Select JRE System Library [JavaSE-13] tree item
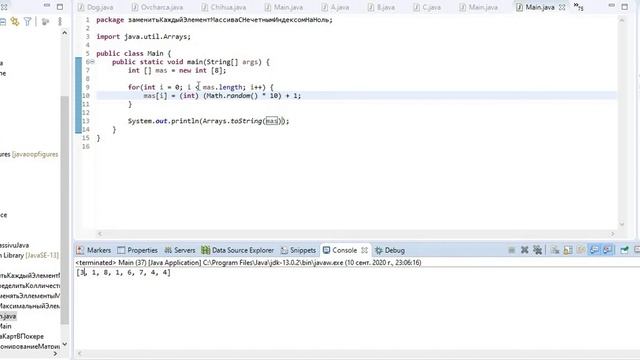The height and width of the screenshot is (360, 640). [x=29, y=256]
